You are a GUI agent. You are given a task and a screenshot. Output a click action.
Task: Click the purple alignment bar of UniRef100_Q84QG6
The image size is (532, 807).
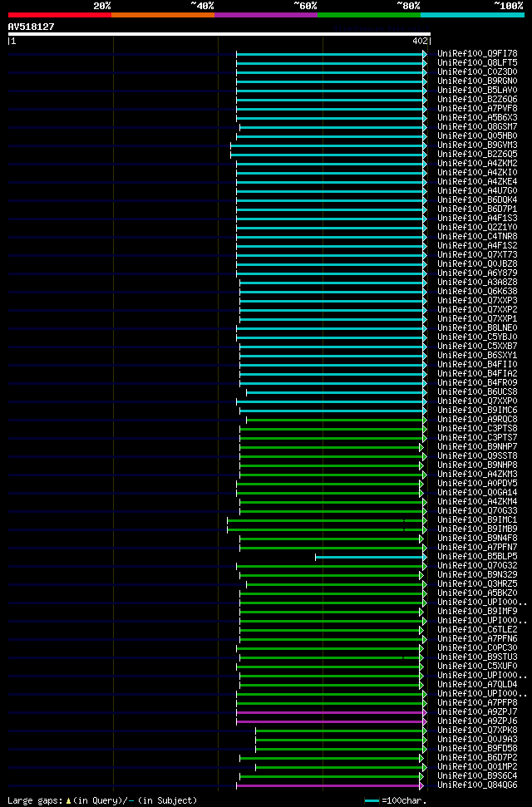coord(330,786)
